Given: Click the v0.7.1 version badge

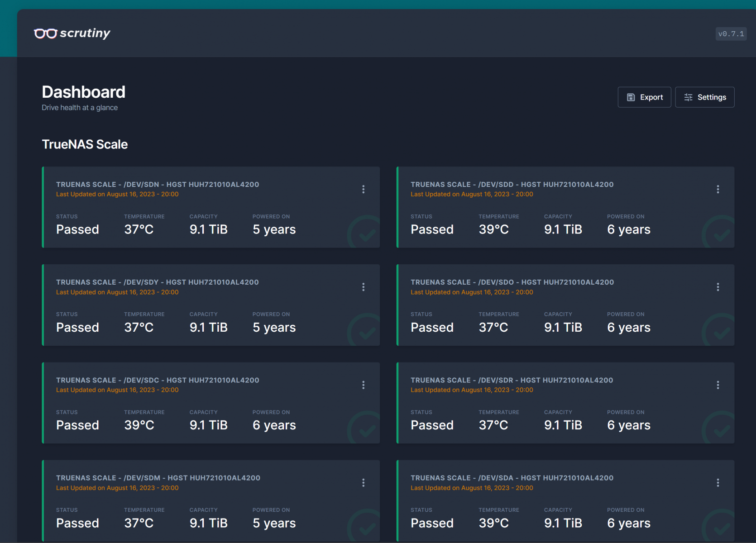Looking at the screenshot, I should pos(731,34).
